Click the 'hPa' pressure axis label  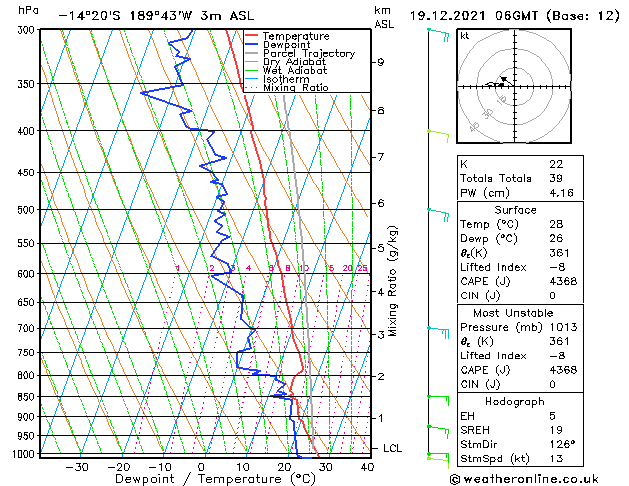pyautogui.click(x=28, y=11)
